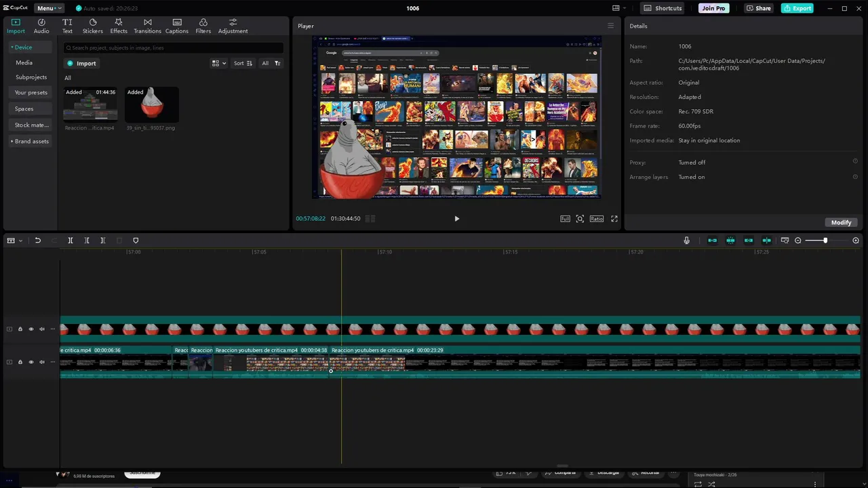Mute the main video track audio

pos(41,362)
